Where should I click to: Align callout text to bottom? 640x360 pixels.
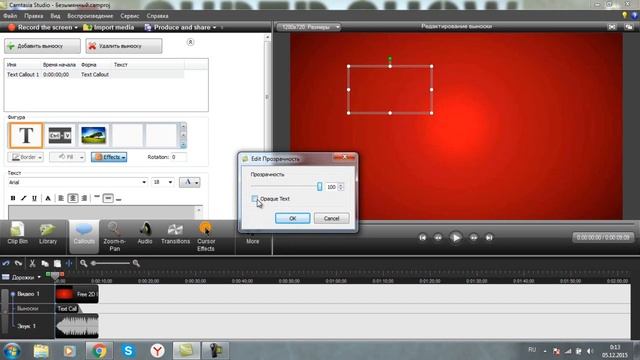pos(119,199)
